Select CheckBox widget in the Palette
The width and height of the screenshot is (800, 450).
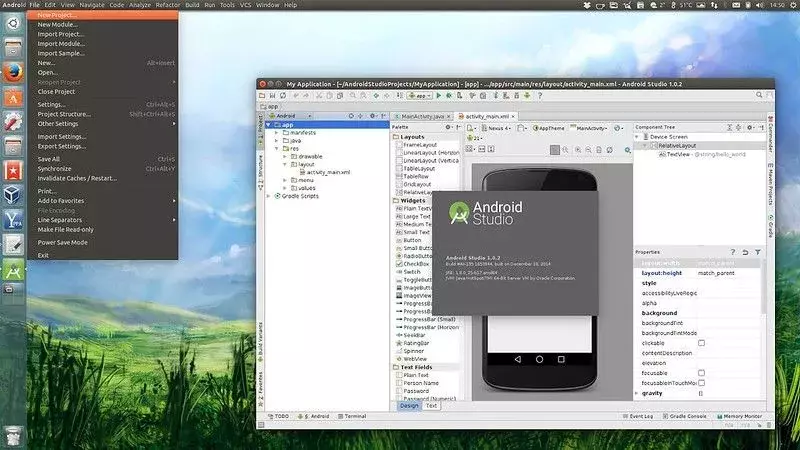point(412,264)
